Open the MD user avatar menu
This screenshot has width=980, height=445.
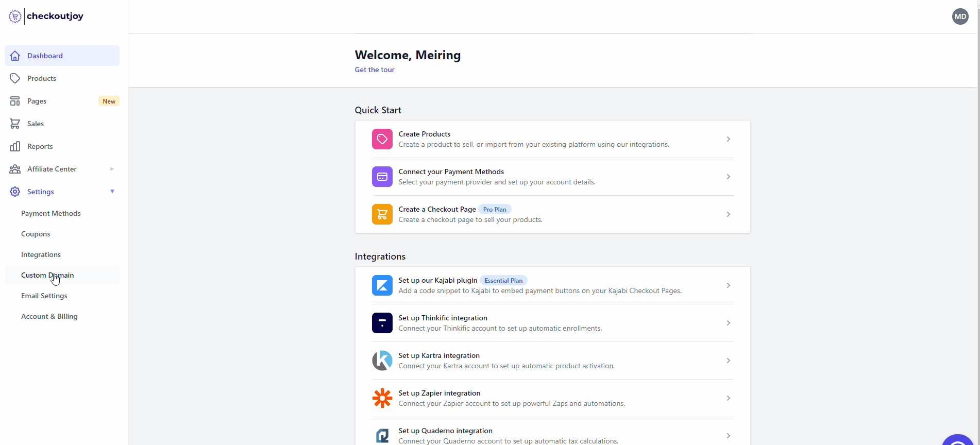point(960,16)
